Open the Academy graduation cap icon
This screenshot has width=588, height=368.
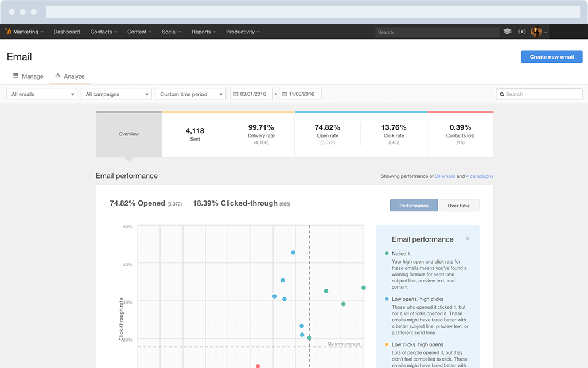point(507,32)
